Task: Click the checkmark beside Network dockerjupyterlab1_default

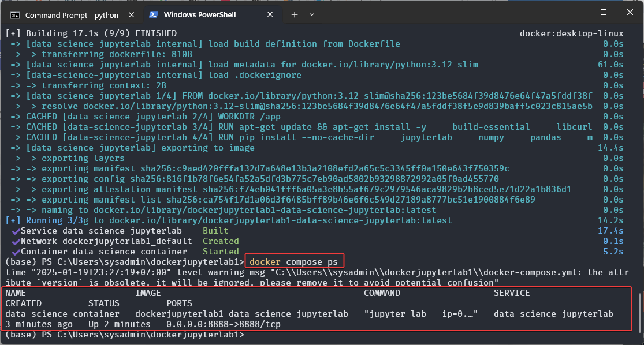Action: click(x=16, y=242)
